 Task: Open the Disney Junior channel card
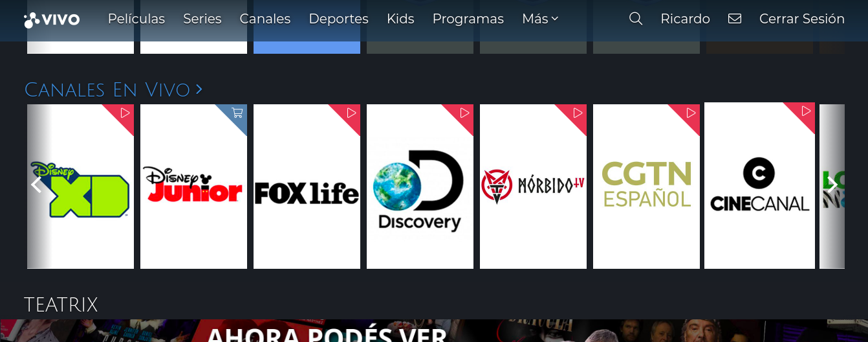[193, 187]
